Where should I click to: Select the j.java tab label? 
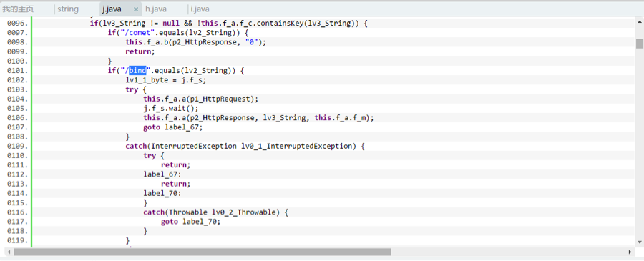coord(112,9)
